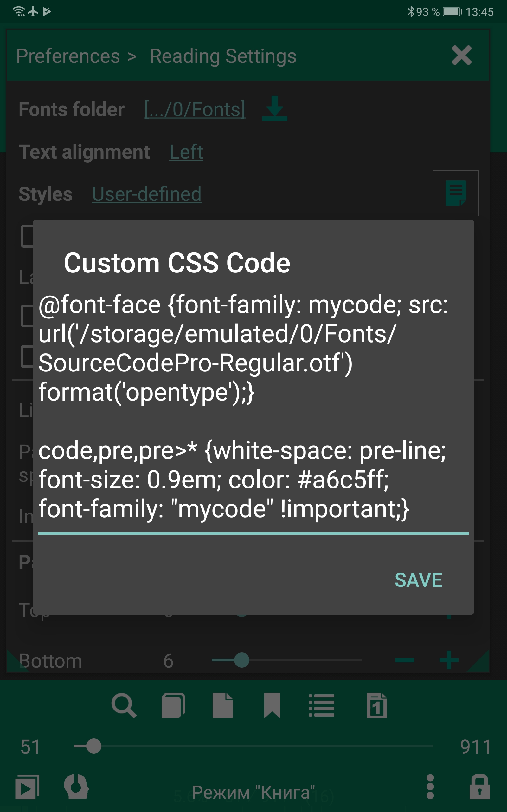Save the custom CSS code
This screenshot has width=507, height=812.
[x=419, y=579]
